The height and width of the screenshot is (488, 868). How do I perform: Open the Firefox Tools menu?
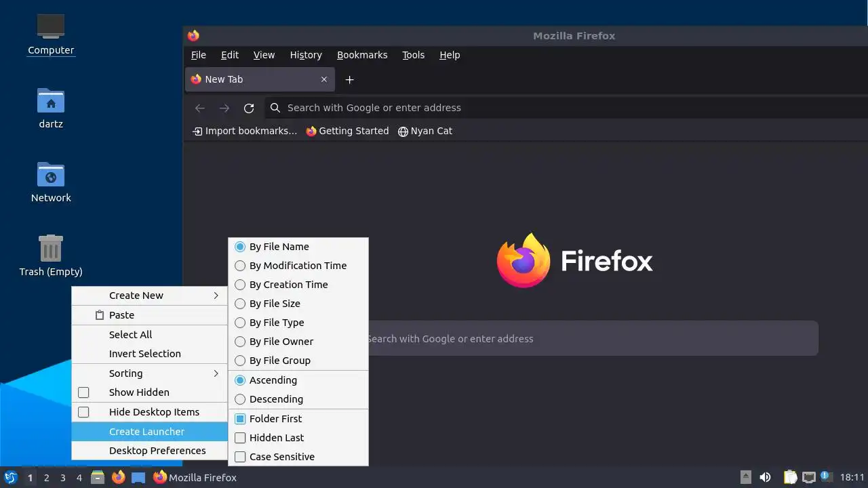[x=413, y=55]
